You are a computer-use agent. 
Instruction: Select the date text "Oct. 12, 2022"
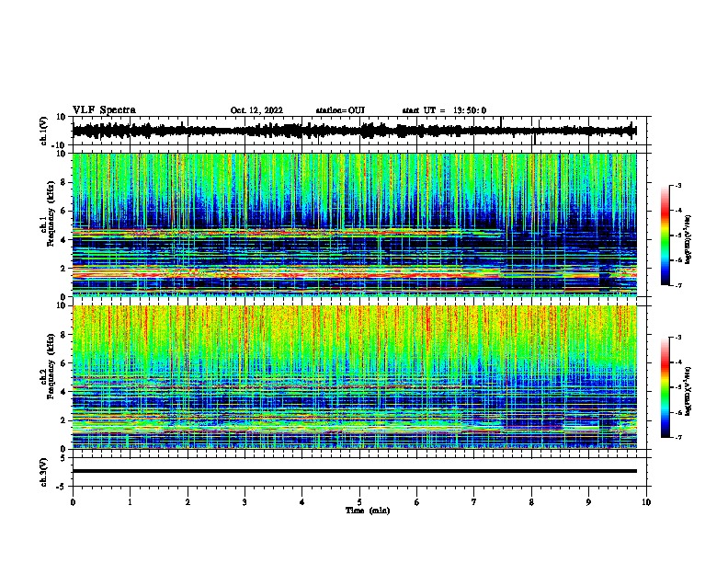click(x=256, y=110)
